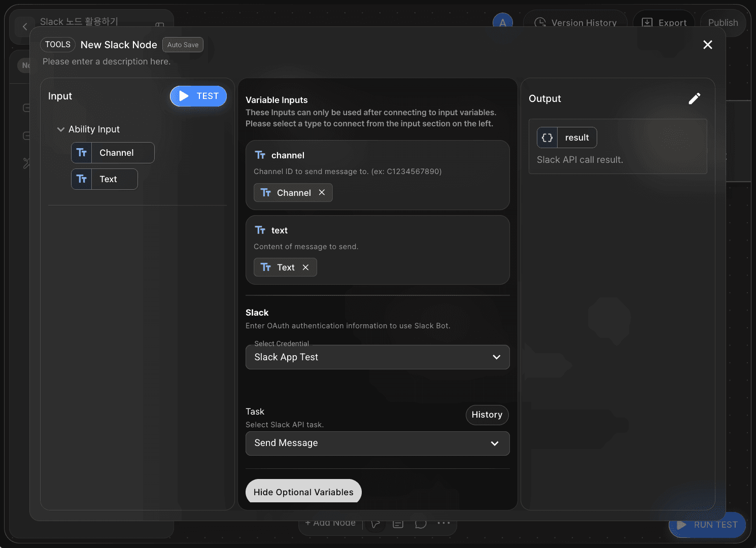Open the more options dots in background toolbar

point(444,523)
